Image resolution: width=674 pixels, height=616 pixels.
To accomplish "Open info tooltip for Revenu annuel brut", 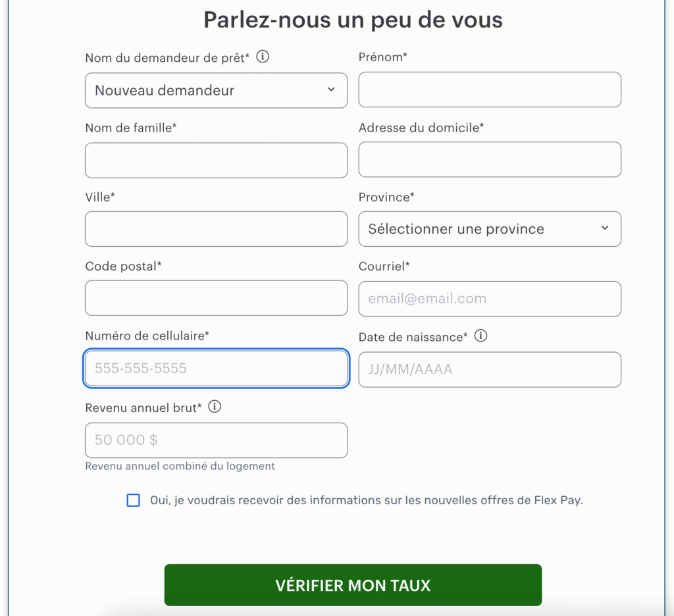I will pos(215,407).
